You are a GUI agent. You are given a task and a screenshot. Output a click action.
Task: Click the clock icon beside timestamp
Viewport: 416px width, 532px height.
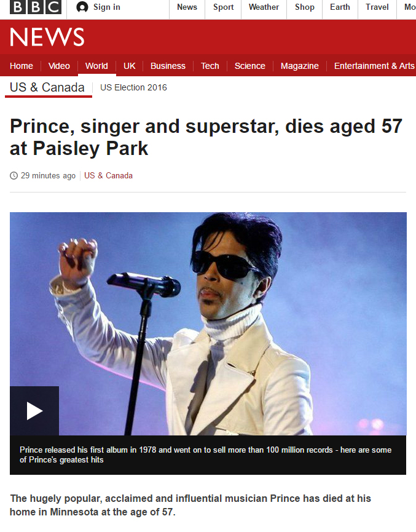(x=14, y=176)
